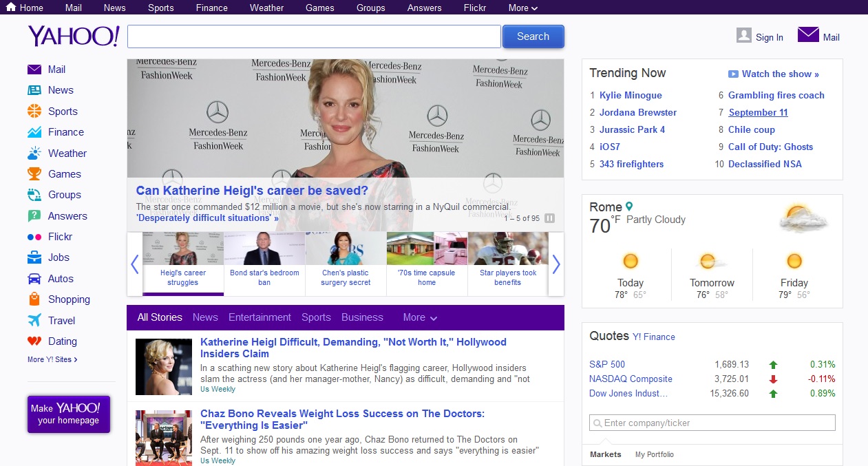Open the September 11 trending link
This screenshot has height=466, width=868.
(758, 112)
